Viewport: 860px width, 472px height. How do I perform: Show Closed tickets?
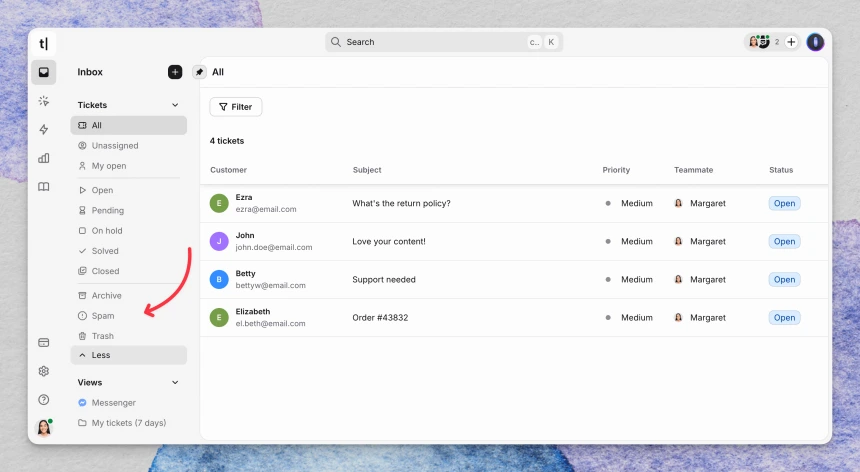point(128,271)
